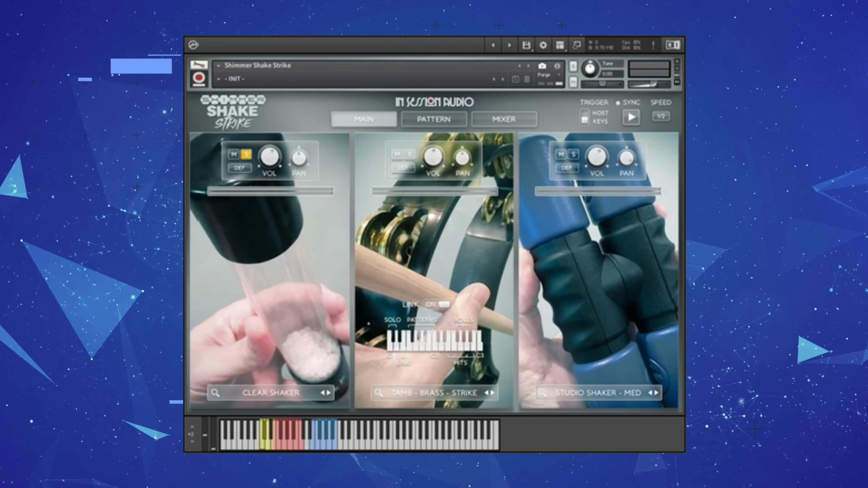This screenshot has height=488, width=868.
Task: Open the workspace layout panel icon
Action: coord(560,45)
